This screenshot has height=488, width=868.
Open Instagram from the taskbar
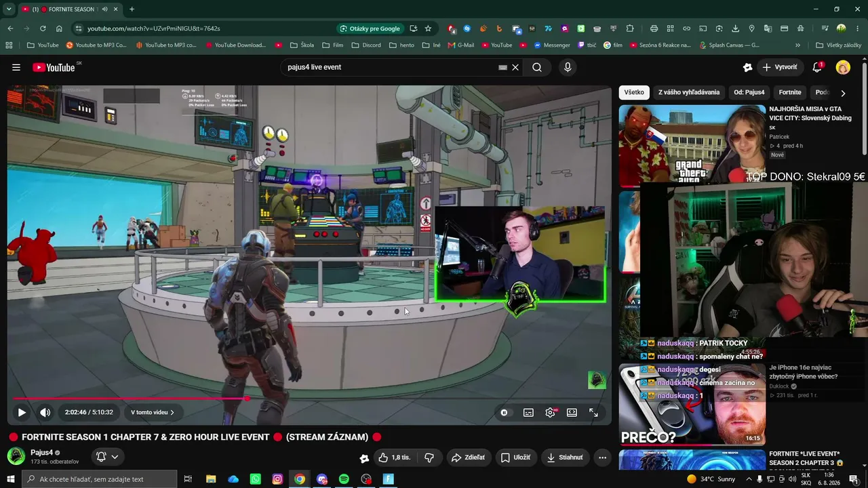point(277,479)
